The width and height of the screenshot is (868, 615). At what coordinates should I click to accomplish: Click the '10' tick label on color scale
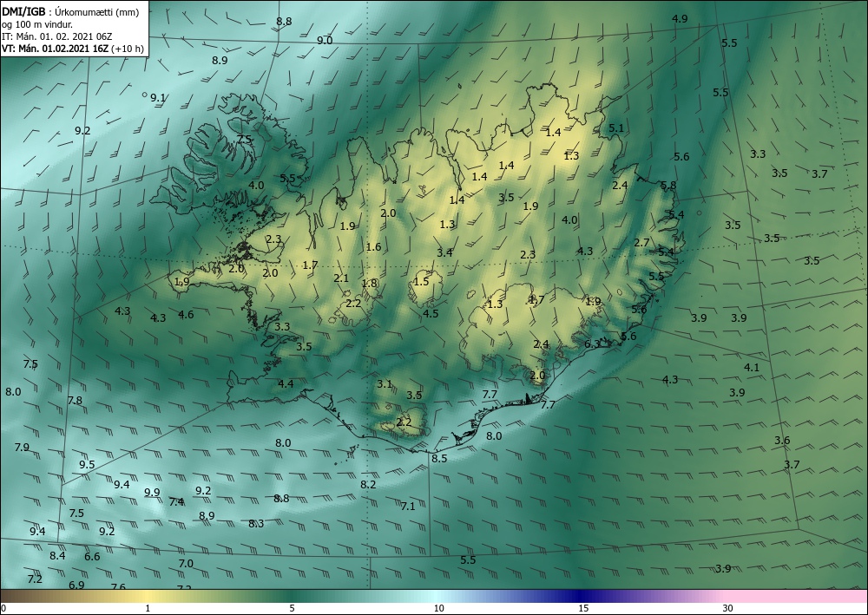(438, 608)
